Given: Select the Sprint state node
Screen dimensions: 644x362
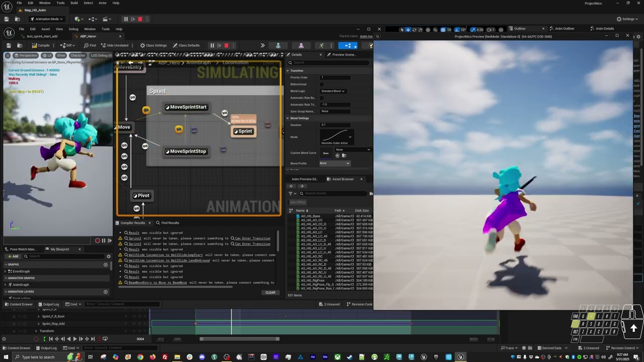Looking at the screenshot, I should [243, 131].
